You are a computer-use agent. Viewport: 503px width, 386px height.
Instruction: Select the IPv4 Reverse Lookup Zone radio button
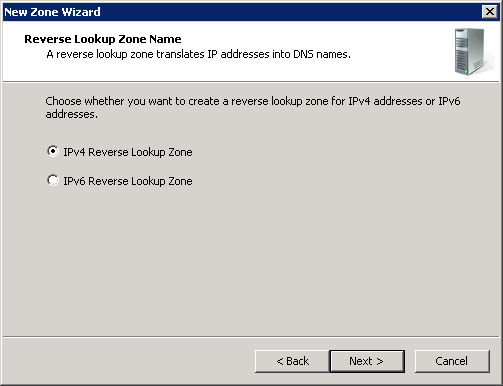[53, 152]
